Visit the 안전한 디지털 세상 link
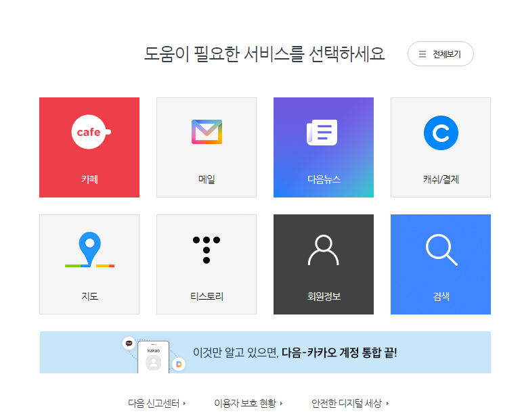This screenshot has height=420, width=520. 347,404
